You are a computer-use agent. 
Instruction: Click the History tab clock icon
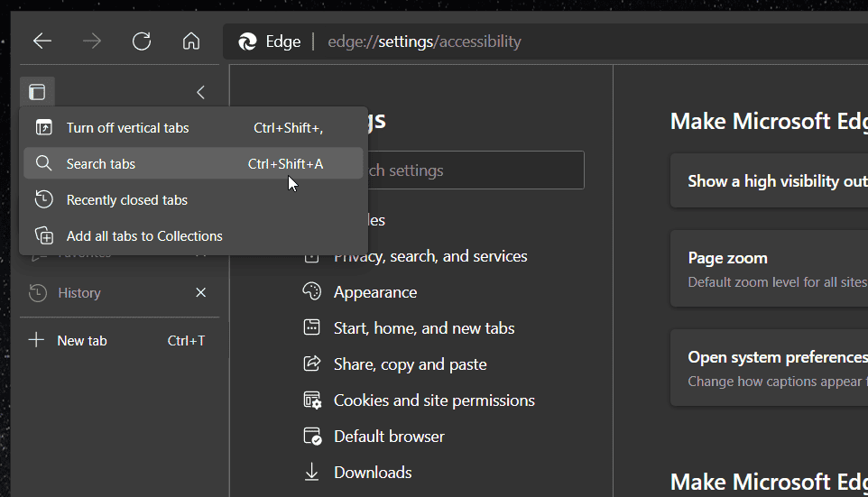[x=38, y=293]
